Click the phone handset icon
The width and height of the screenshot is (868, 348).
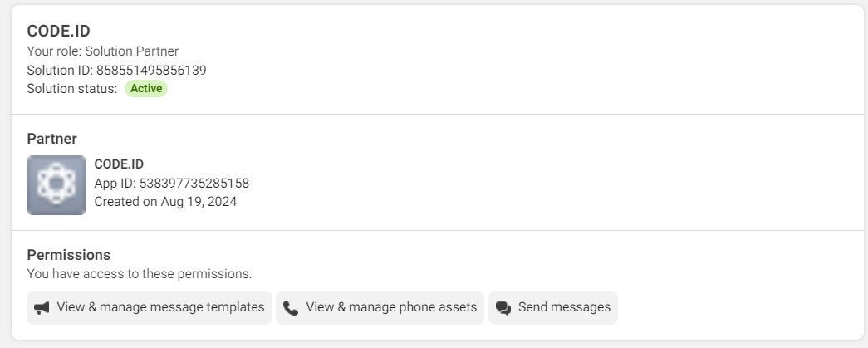pos(291,308)
